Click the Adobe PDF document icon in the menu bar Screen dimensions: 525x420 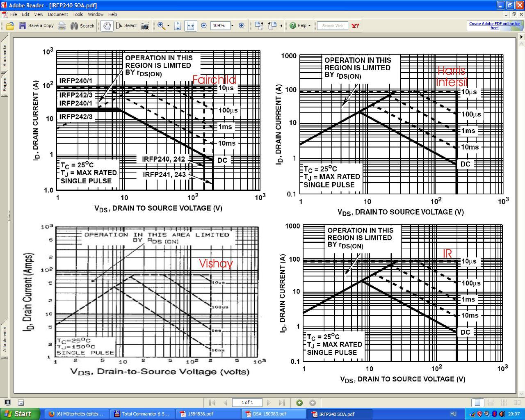pyautogui.click(x=5, y=14)
